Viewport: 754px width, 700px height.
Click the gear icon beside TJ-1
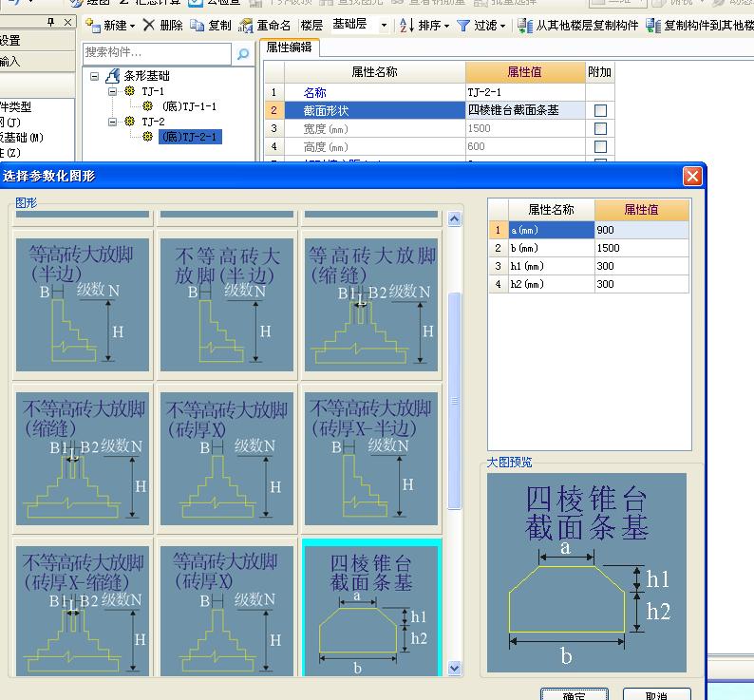coord(130,91)
